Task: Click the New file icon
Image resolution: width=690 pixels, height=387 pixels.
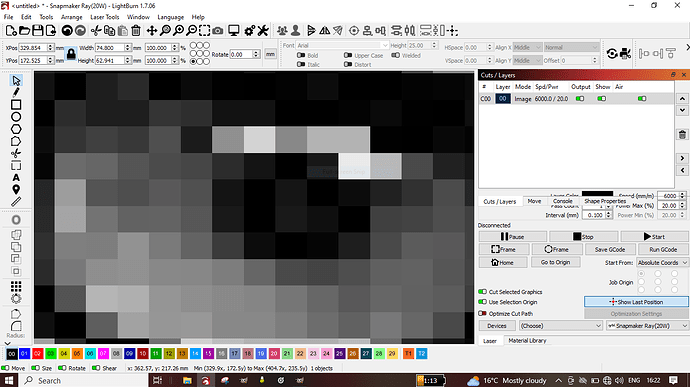Action: pyautogui.click(x=11, y=31)
